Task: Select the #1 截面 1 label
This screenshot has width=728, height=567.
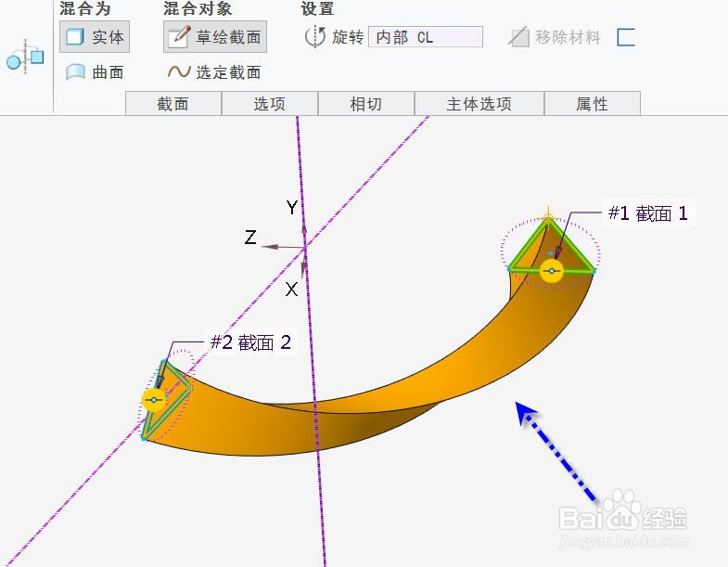Action: tap(648, 213)
